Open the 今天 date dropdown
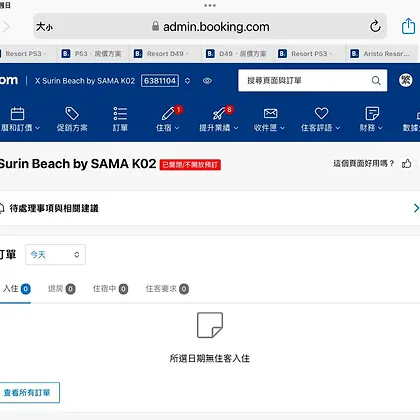Image resolution: width=420 pixels, height=420 pixels. tap(55, 255)
